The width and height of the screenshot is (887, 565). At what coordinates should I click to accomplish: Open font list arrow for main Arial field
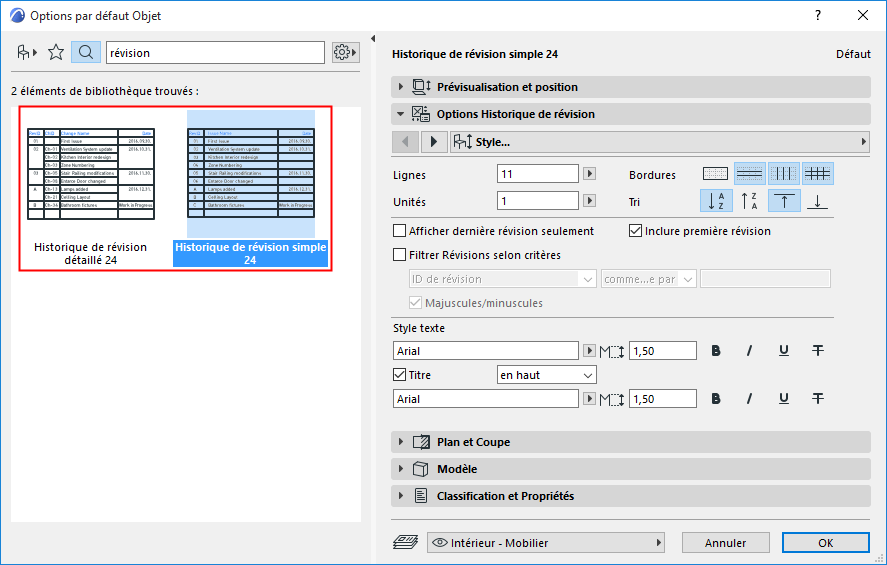point(589,351)
